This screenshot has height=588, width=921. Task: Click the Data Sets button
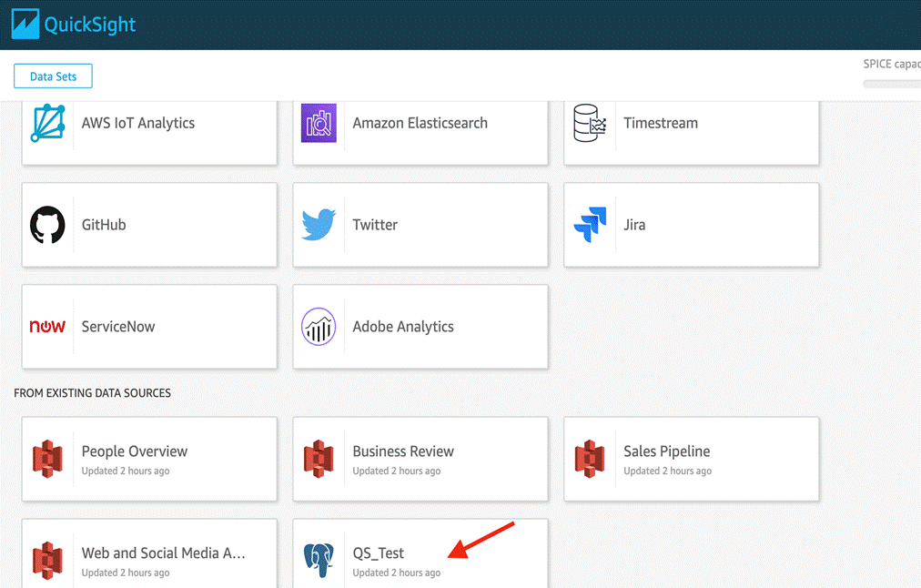tap(53, 76)
